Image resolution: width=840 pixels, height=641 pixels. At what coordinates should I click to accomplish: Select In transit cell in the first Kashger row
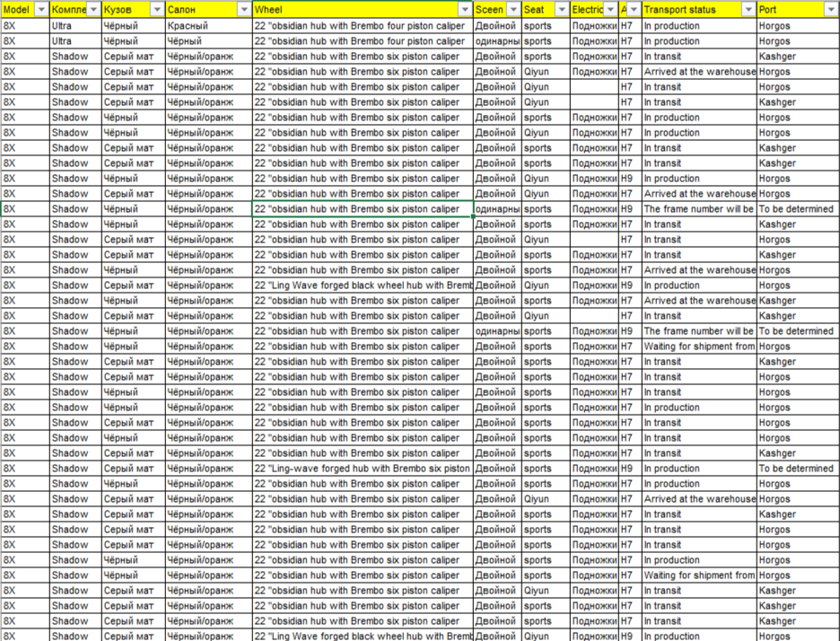tap(700, 57)
